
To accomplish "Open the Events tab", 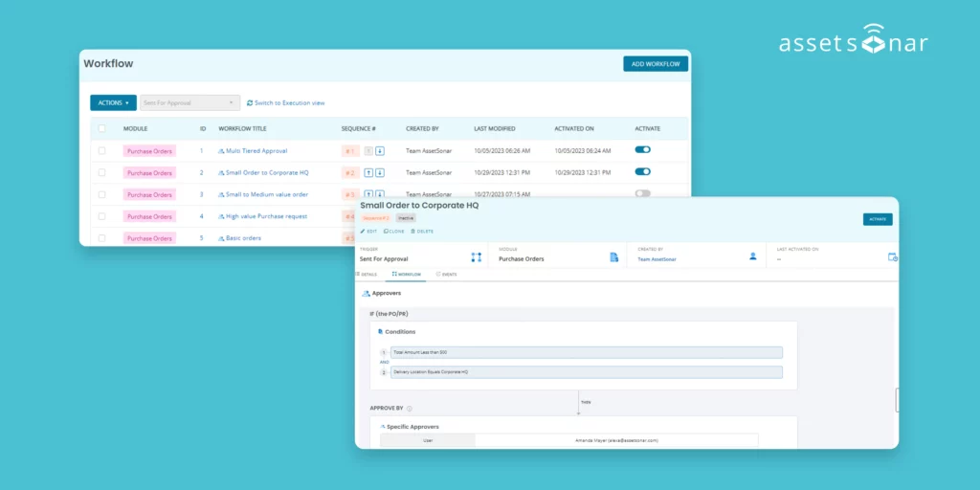I will tap(446, 274).
